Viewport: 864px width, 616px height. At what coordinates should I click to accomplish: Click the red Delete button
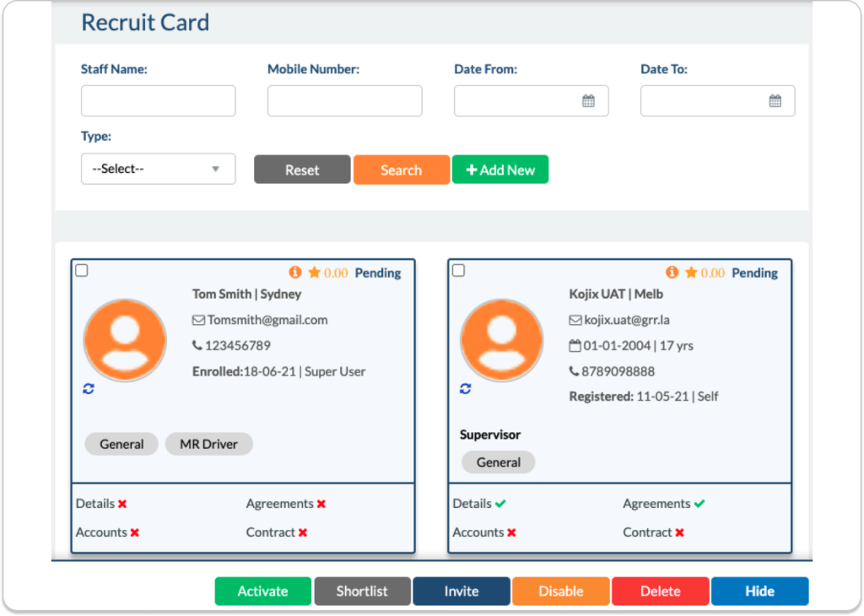tap(660, 592)
